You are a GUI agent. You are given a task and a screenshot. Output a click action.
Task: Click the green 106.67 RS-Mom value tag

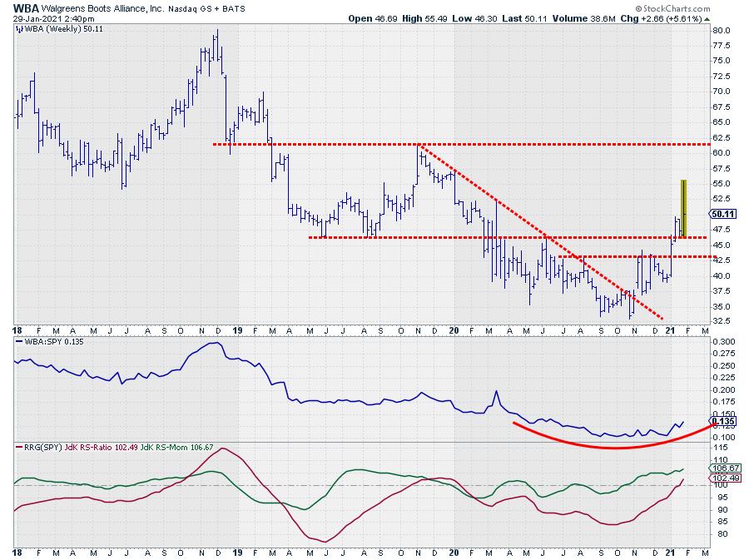[x=722, y=468]
